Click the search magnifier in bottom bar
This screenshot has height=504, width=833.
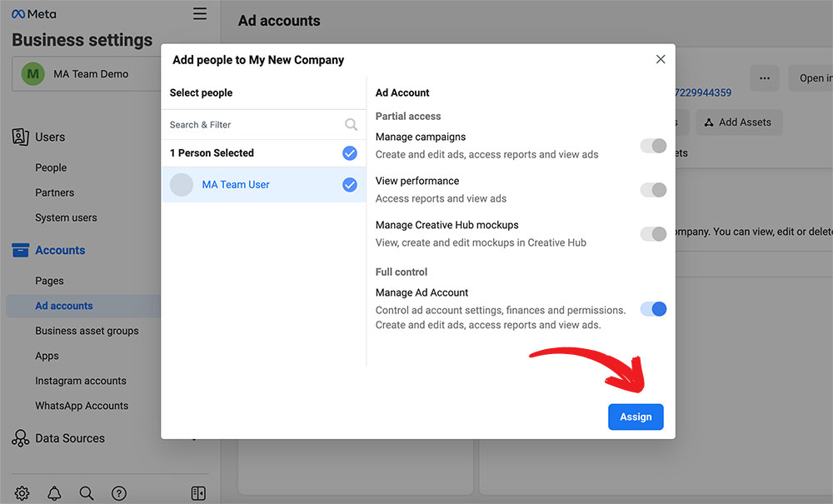pyautogui.click(x=87, y=493)
